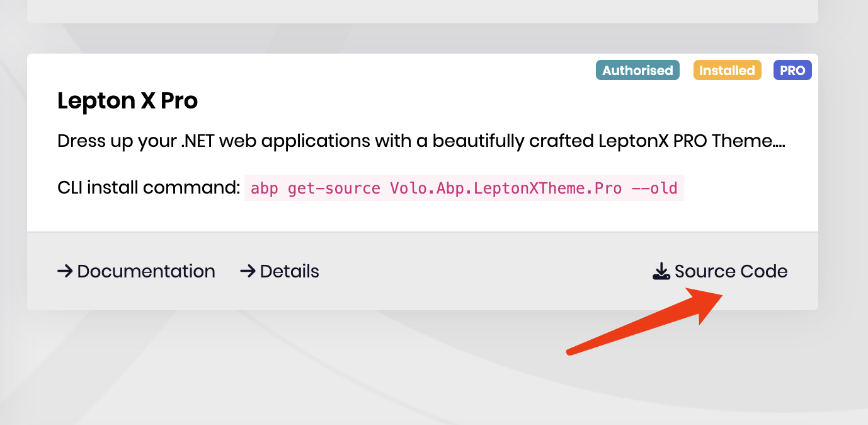Click the red arrow annotation graphic

tap(649, 320)
